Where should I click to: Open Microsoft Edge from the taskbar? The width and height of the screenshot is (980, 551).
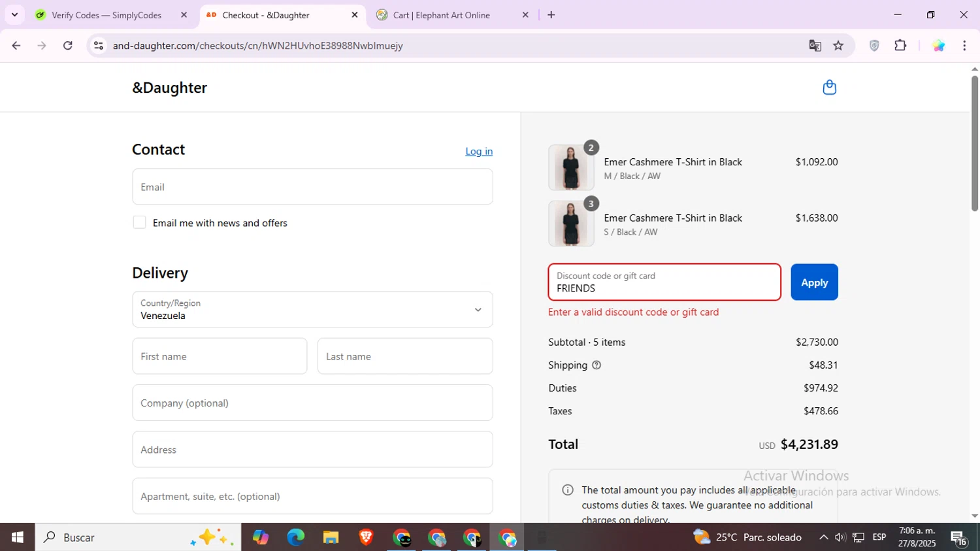(x=295, y=537)
